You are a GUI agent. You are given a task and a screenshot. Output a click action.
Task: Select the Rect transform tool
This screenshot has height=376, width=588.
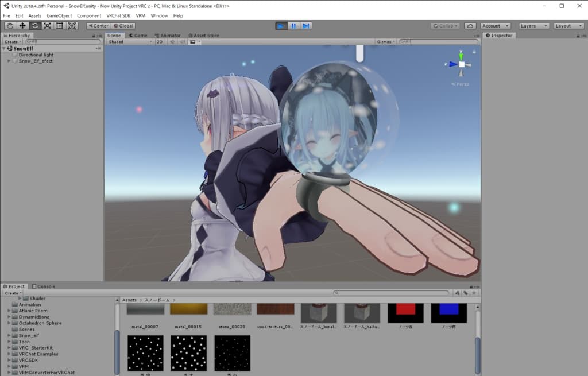pyautogui.click(x=60, y=26)
